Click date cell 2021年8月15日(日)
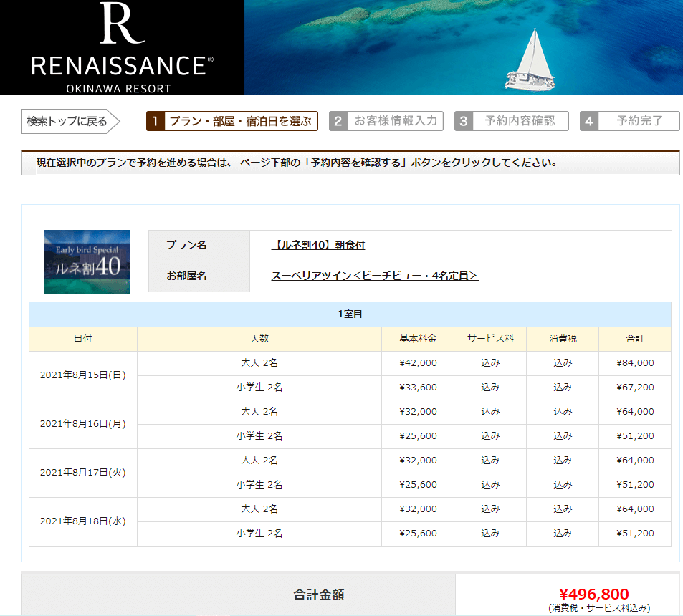Image resolution: width=683 pixels, height=616 pixels. pos(82,375)
